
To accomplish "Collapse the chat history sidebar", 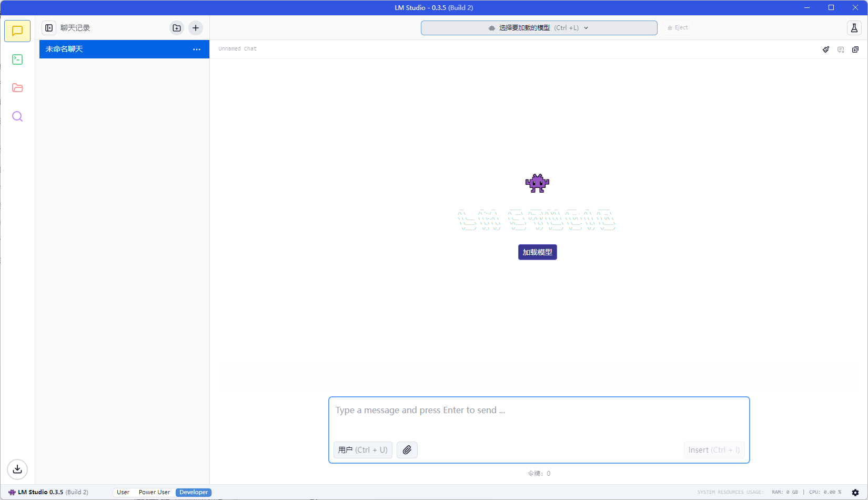I will (49, 28).
